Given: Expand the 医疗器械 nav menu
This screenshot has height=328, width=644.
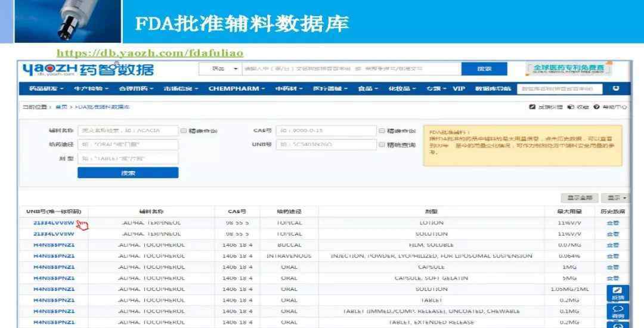Looking at the screenshot, I should [x=330, y=88].
